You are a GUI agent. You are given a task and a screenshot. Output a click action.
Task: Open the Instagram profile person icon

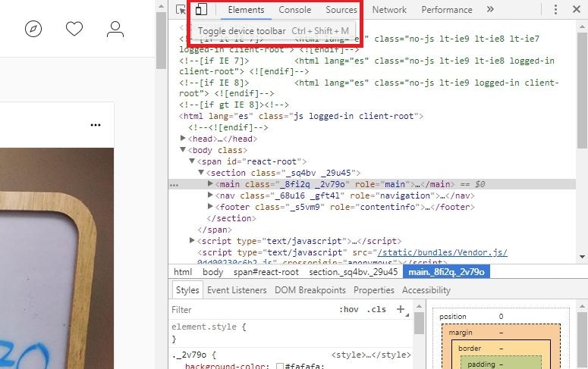[x=115, y=29]
